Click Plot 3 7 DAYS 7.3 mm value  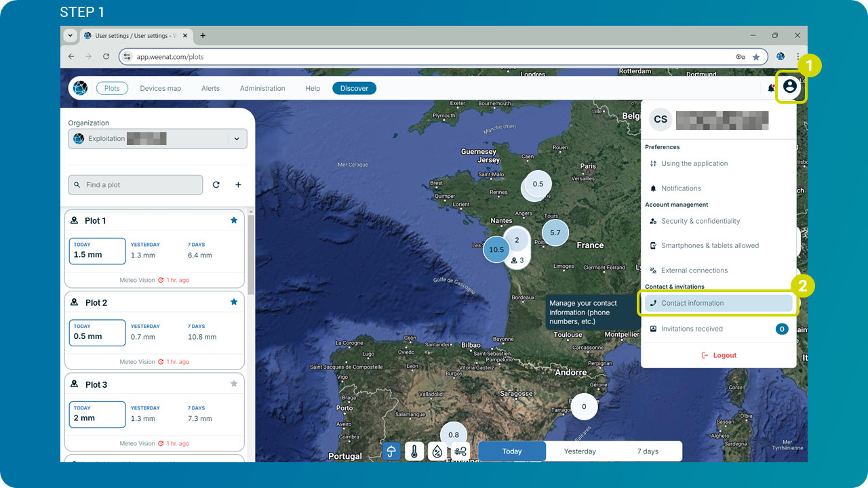point(200,419)
